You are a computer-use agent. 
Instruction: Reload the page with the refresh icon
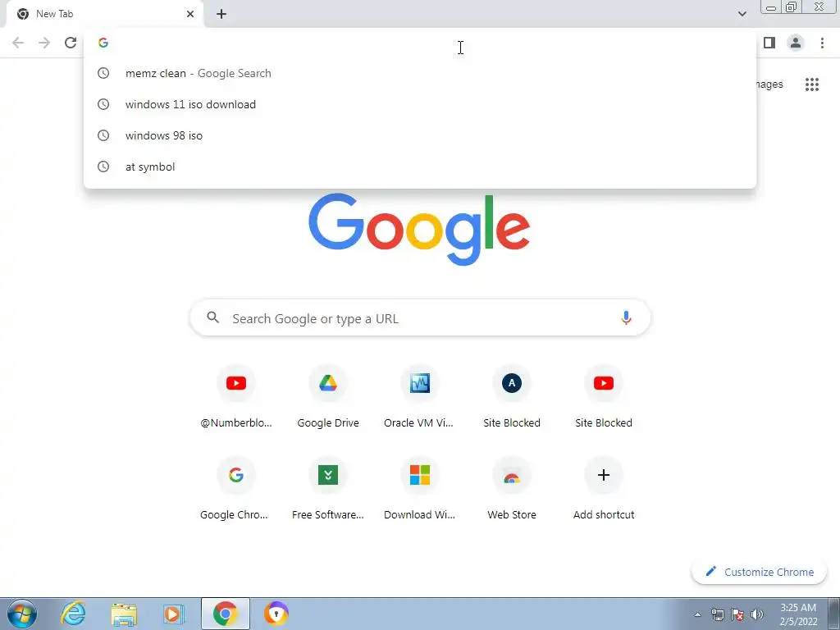(71, 43)
